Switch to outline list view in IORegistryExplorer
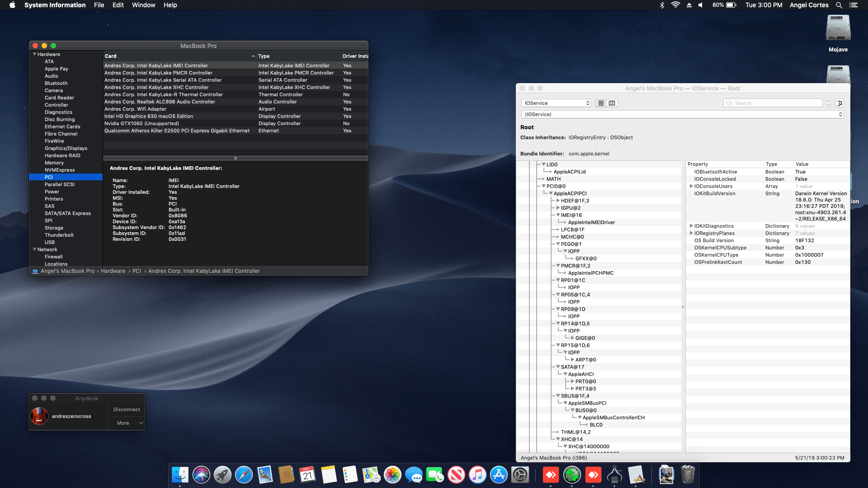The image size is (868, 488). point(601,103)
